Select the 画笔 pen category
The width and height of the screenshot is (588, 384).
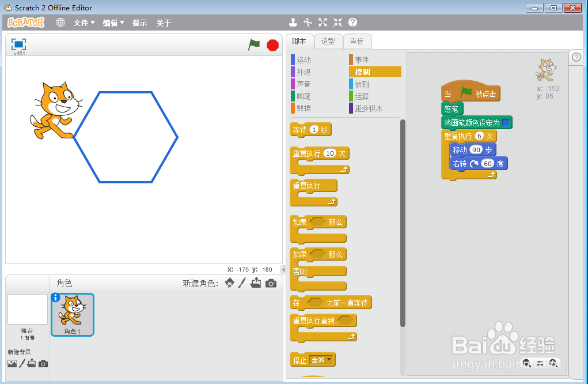pyautogui.click(x=301, y=96)
